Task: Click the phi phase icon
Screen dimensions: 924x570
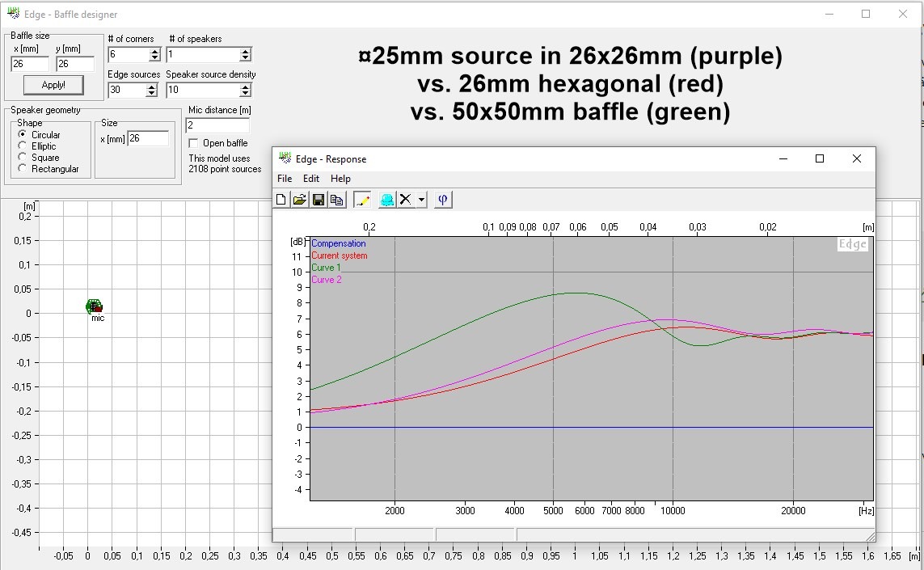Action: pos(443,200)
